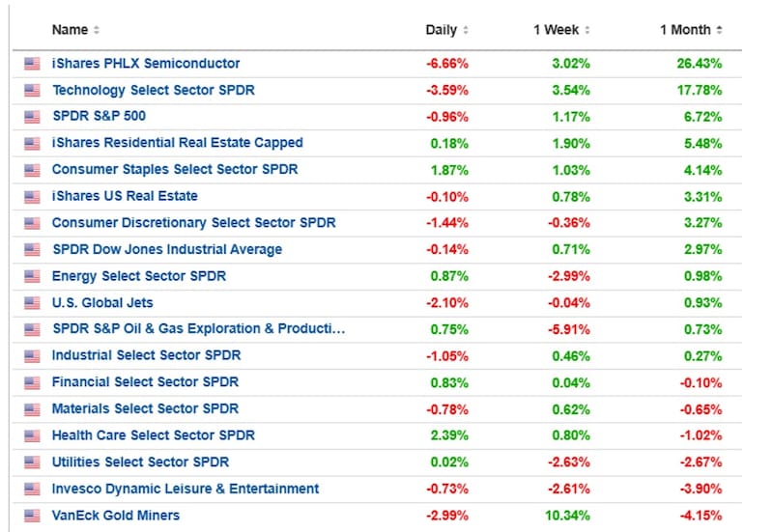
Task: Open SPDR S&P Oil & Gas Exploration link
Action: pyautogui.click(x=199, y=328)
